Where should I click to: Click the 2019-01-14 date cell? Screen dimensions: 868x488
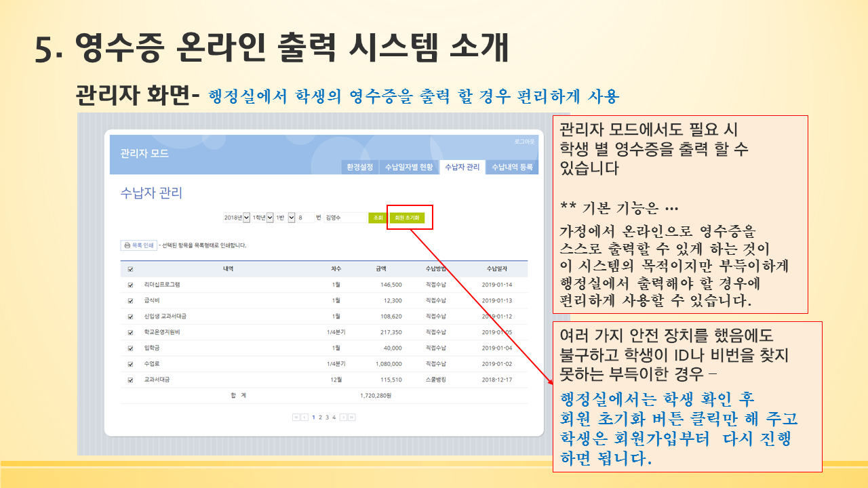497,285
